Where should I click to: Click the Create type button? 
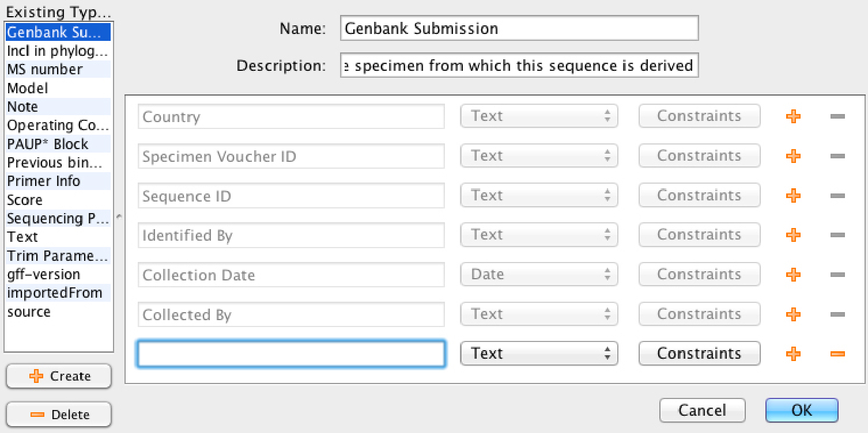tap(58, 377)
